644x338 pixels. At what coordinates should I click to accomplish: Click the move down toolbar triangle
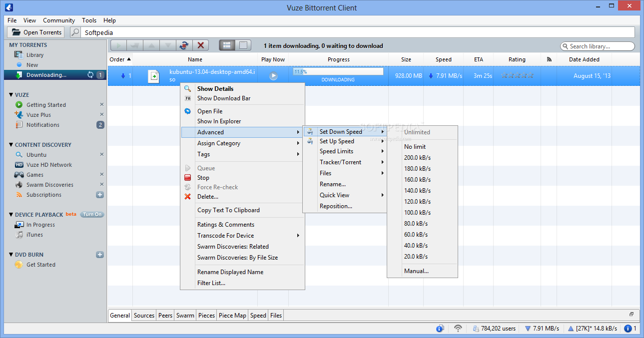[168, 45]
